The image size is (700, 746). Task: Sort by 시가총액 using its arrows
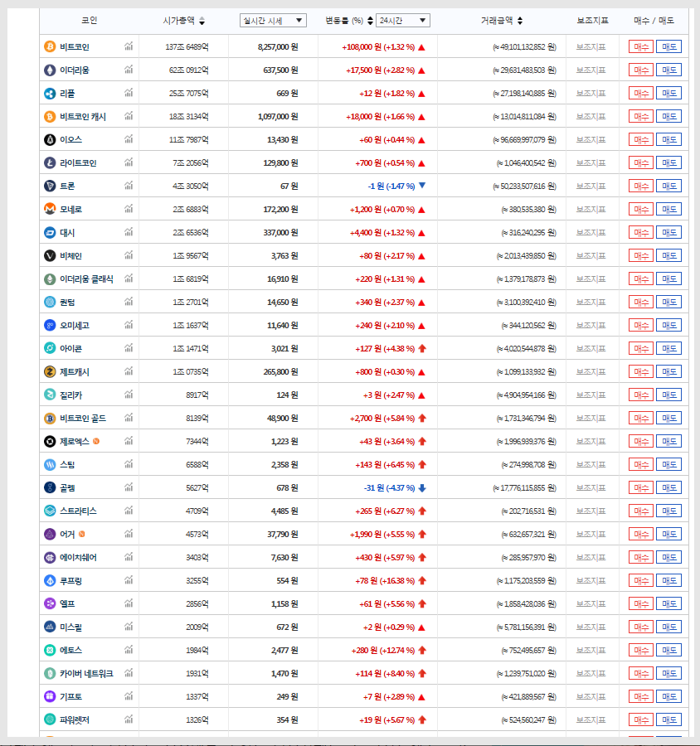[x=202, y=21]
